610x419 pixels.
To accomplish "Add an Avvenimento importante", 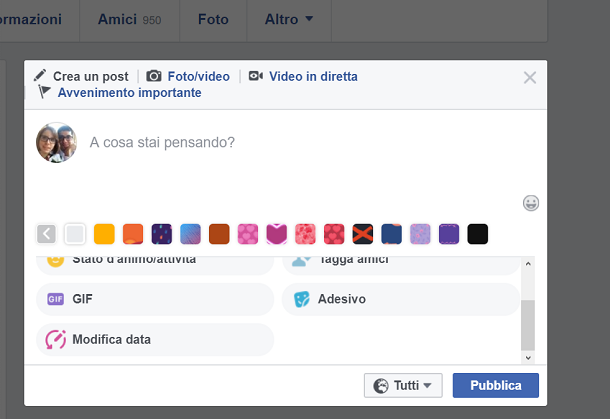I will 120,93.
